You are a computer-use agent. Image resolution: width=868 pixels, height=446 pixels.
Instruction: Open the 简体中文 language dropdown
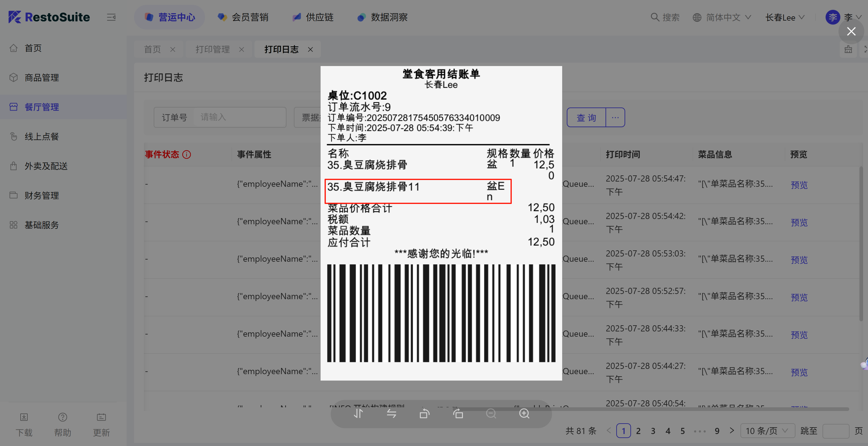click(x=722, y=17)
